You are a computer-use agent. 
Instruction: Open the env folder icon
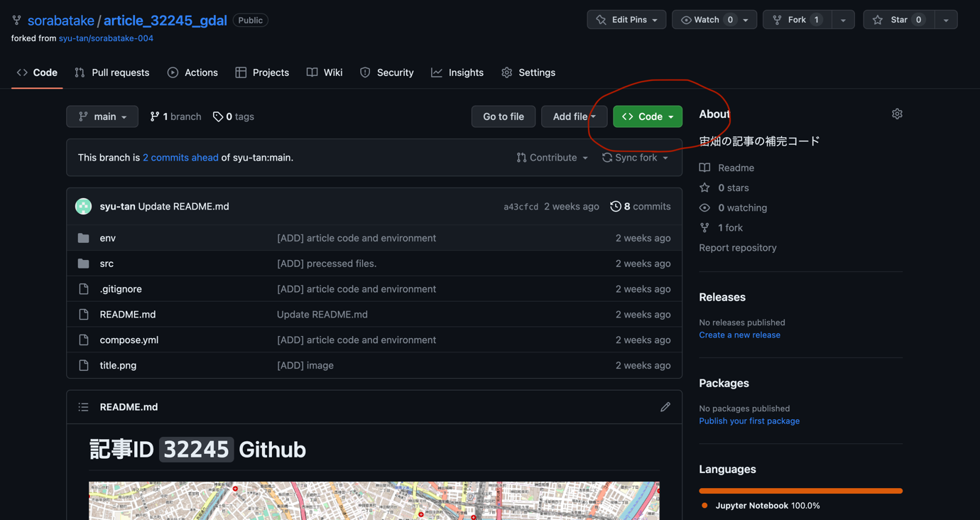[83, 238]
